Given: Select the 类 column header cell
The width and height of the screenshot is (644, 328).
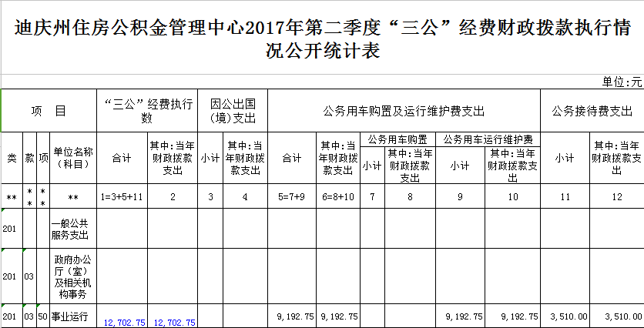Looking at the screenshot, I should tap(12, 158).
